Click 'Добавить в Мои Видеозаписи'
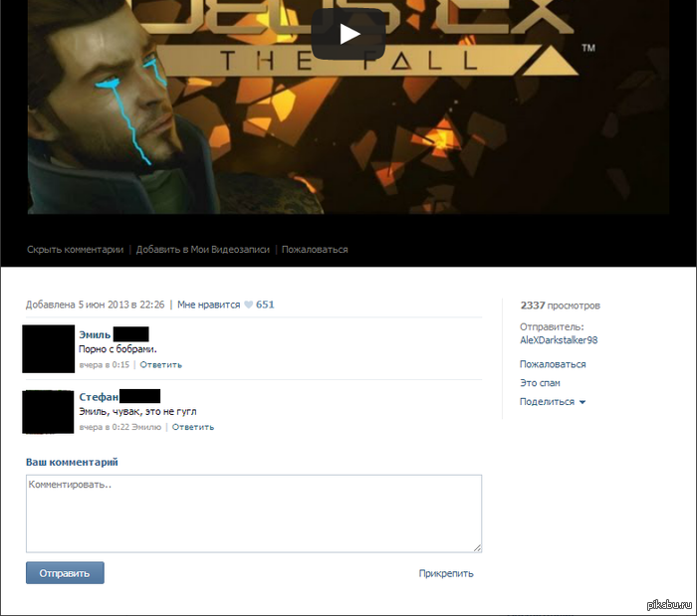The image size is (697, 616). point(203,250)
